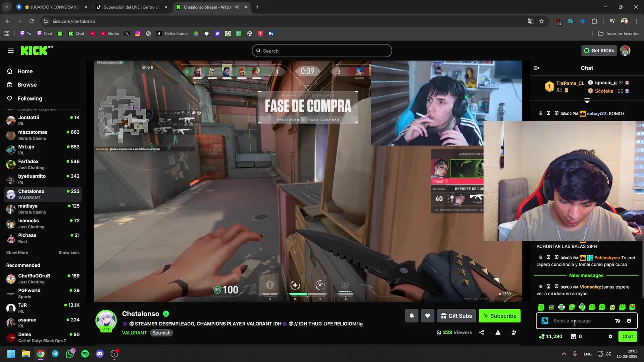Mute the Chetalonso Stream tab audio icon
Screen dimensions: 644x362
(237, 7)
